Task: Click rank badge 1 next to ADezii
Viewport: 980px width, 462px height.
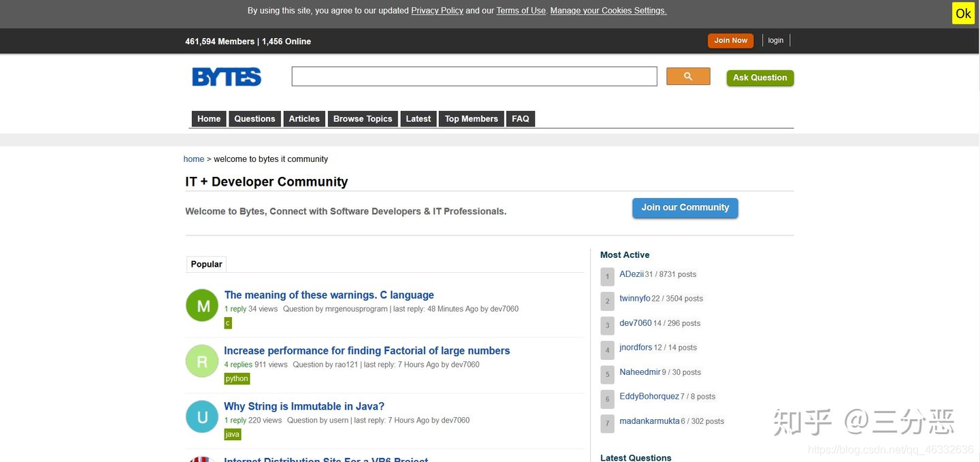Action: click(608, 277)
